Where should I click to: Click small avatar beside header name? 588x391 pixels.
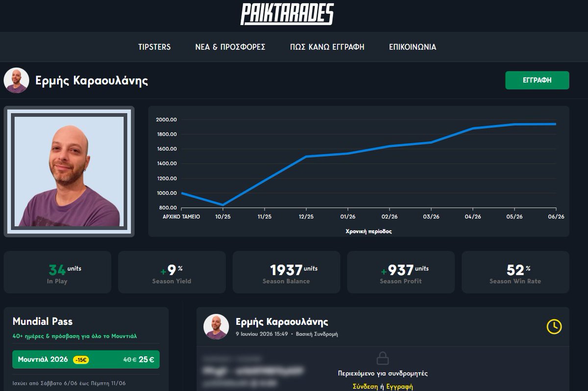[16, 80]
